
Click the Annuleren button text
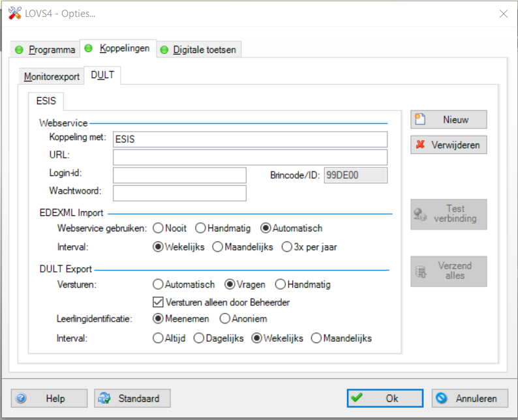pyautogui.click(x=476, y=398)
